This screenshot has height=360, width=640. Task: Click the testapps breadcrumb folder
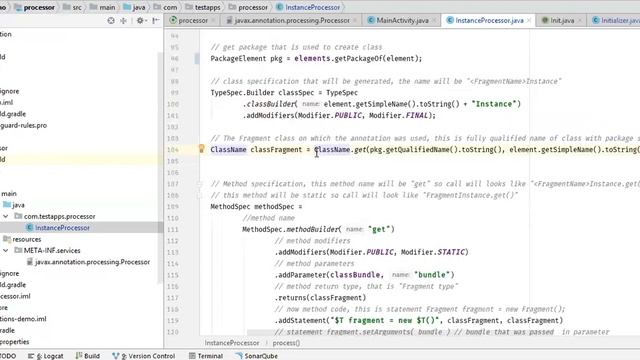click(x=202, y=7)
